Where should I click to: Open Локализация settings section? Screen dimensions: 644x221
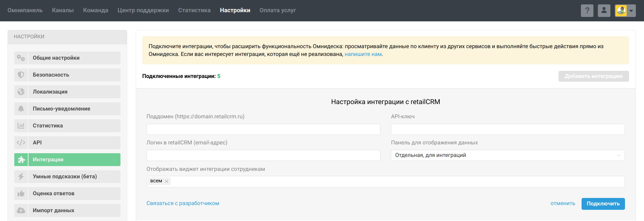[67, 92]
